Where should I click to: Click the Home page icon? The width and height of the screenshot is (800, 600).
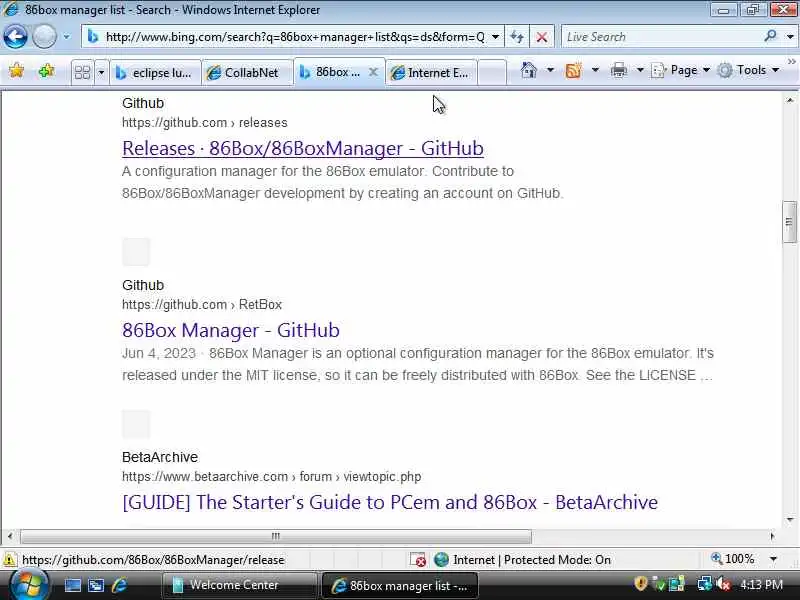(x=529, y=70)
